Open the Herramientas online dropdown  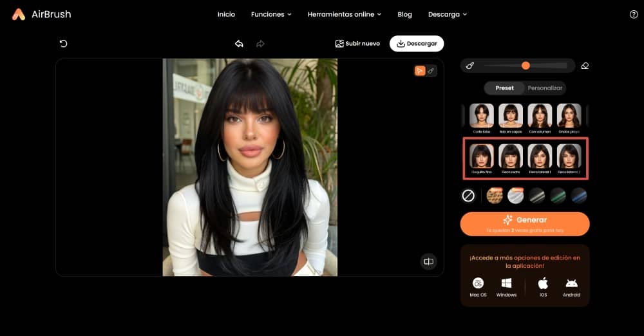point(345,14)
